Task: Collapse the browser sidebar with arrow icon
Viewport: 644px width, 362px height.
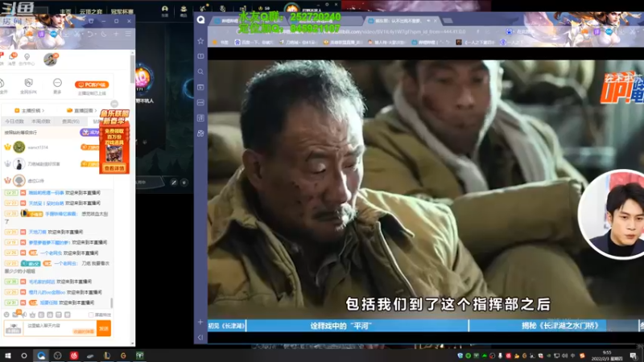Action: pyautogui.click(x=200, y=337)
